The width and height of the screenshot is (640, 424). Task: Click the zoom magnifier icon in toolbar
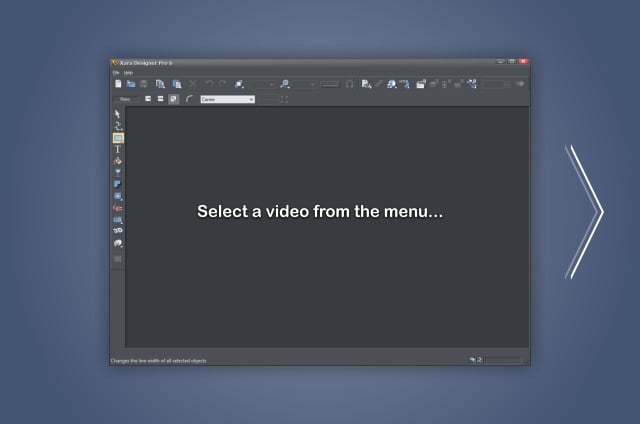(x=285, y=84)
